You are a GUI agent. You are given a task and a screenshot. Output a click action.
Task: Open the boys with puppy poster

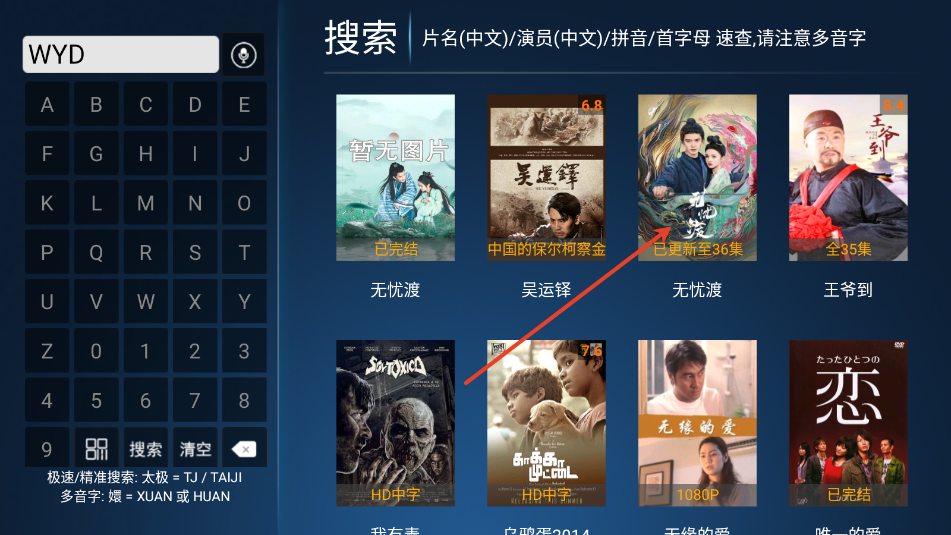click(x=546, y=423)
